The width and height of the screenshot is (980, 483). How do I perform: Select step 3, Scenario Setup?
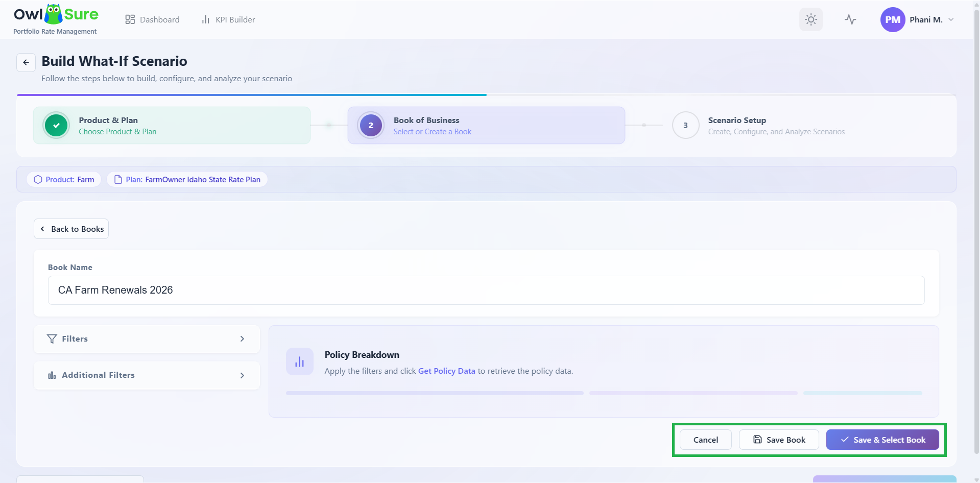(758, 126)
